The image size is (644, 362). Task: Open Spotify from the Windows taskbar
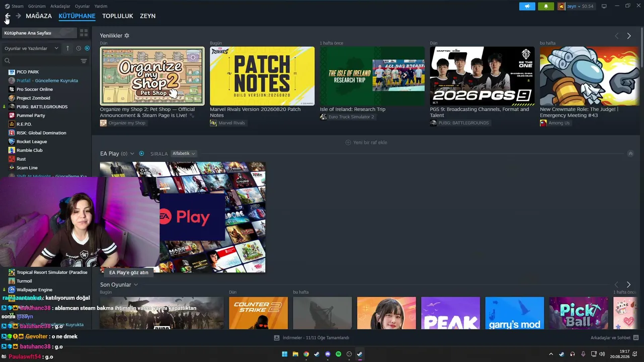coord(338,354)
